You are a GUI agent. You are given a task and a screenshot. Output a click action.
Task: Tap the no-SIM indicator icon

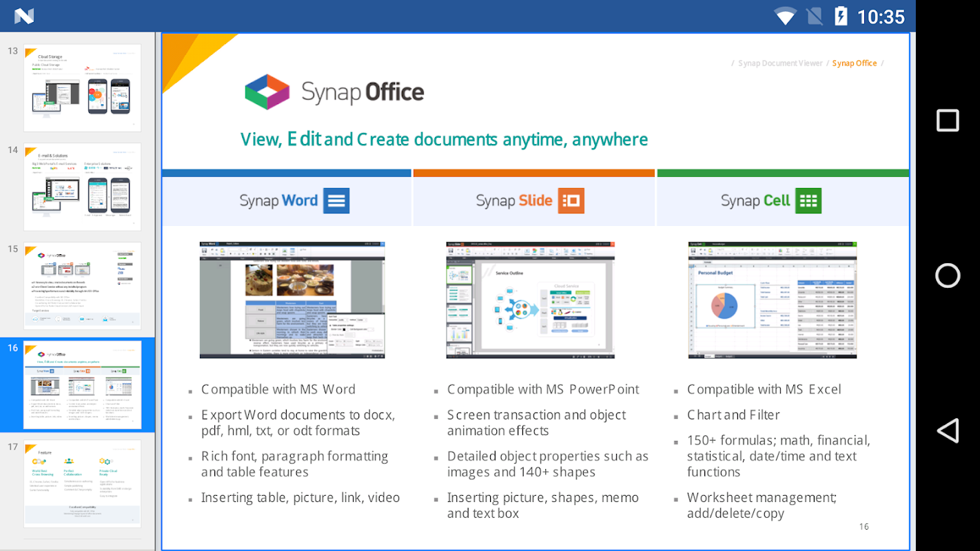pos(813,15)
